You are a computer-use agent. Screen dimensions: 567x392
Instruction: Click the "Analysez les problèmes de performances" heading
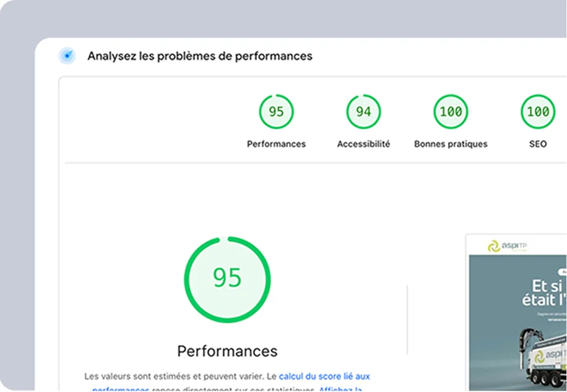pyautogui.click(x=199, y=56)
